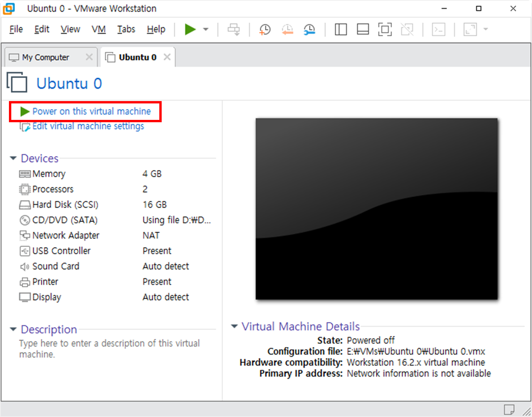Select the Hard Disk (SCSI) label
This screenshot has height=417, width=532.
coord(65,205)
